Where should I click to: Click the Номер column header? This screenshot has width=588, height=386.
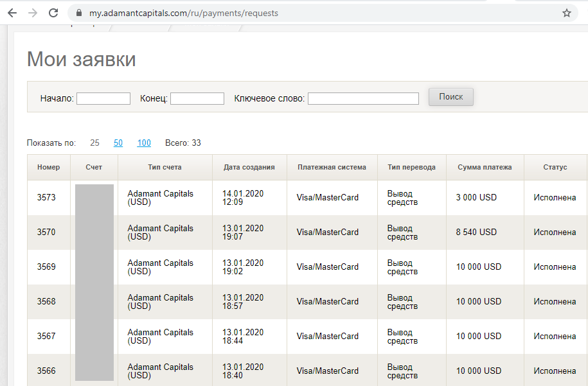coord(49,167)
